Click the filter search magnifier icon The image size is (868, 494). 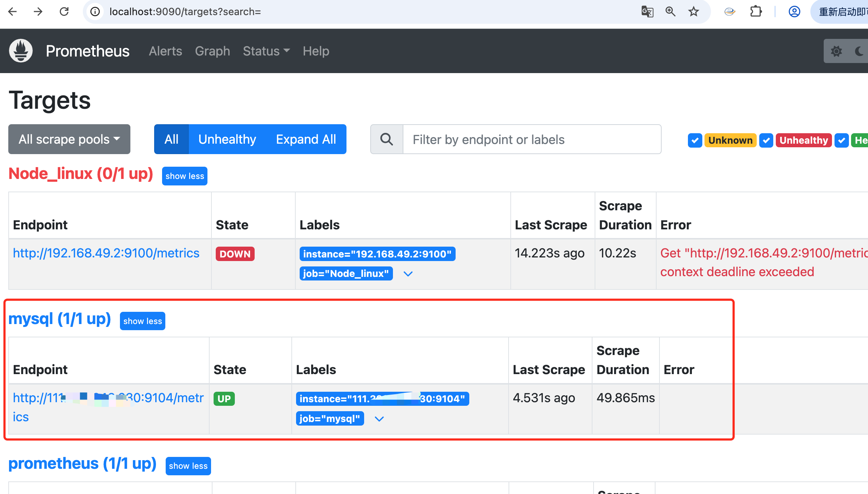coord(387,139)
